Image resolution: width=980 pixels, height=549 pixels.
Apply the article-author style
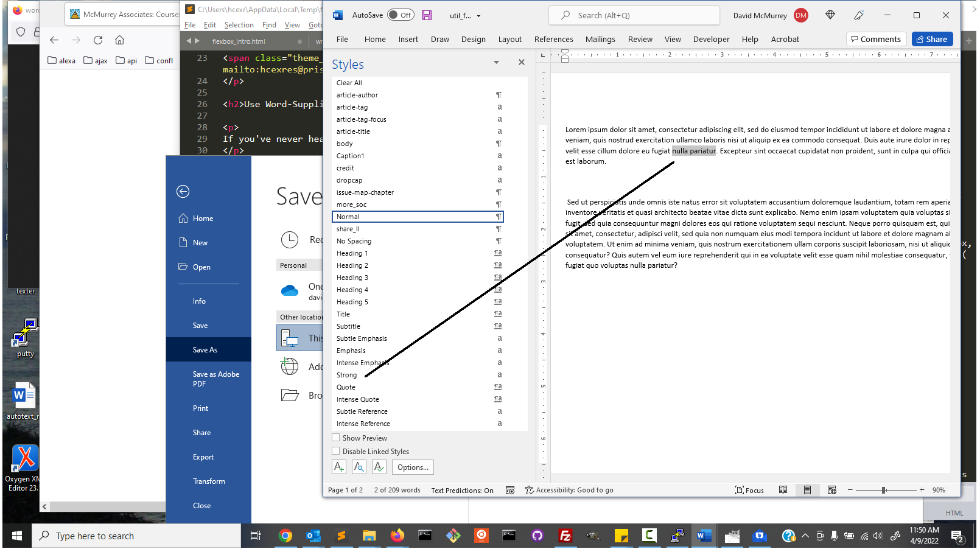click(x=418, y=95)
